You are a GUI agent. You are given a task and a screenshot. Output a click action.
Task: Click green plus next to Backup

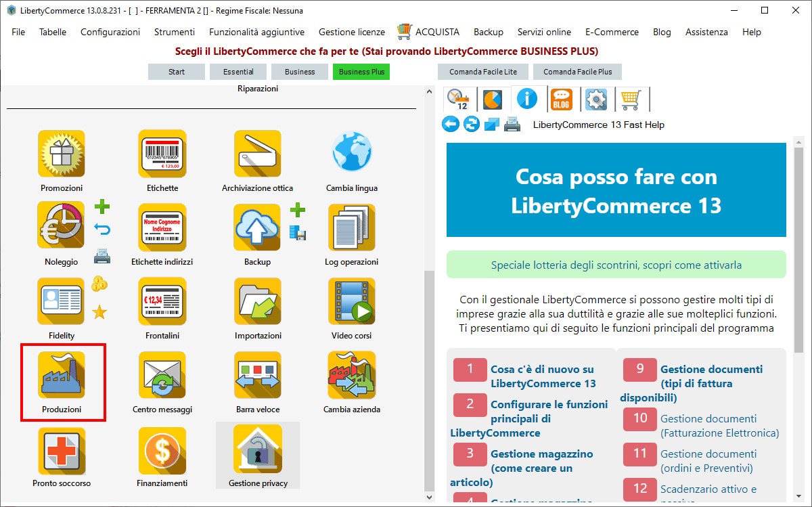298,210
